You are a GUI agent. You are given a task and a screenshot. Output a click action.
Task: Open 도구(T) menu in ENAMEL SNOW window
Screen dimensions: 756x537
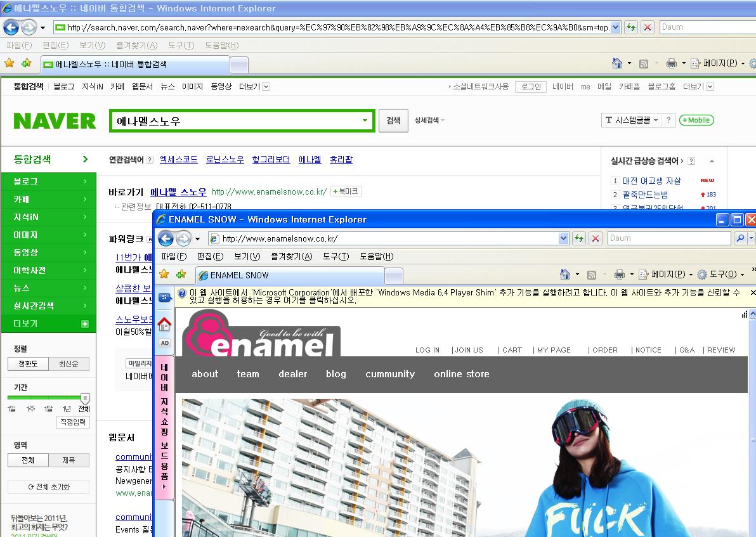[336, 256]
